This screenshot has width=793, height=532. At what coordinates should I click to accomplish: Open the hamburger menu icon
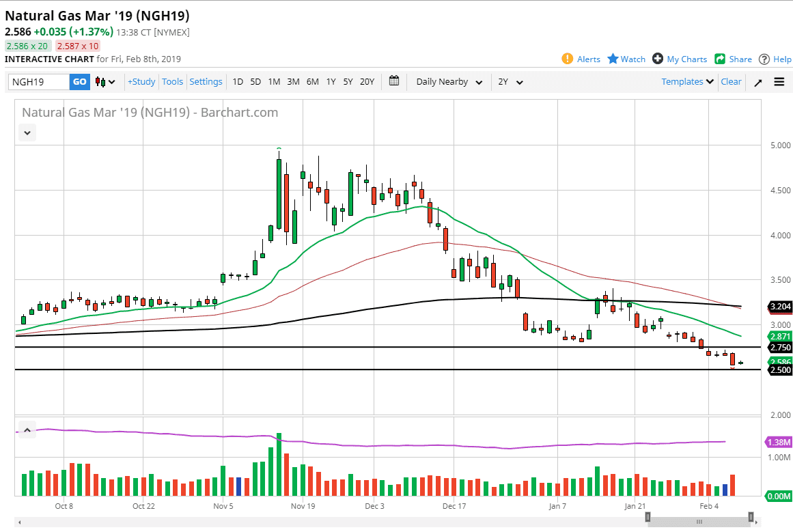click(x=779, y=82)
